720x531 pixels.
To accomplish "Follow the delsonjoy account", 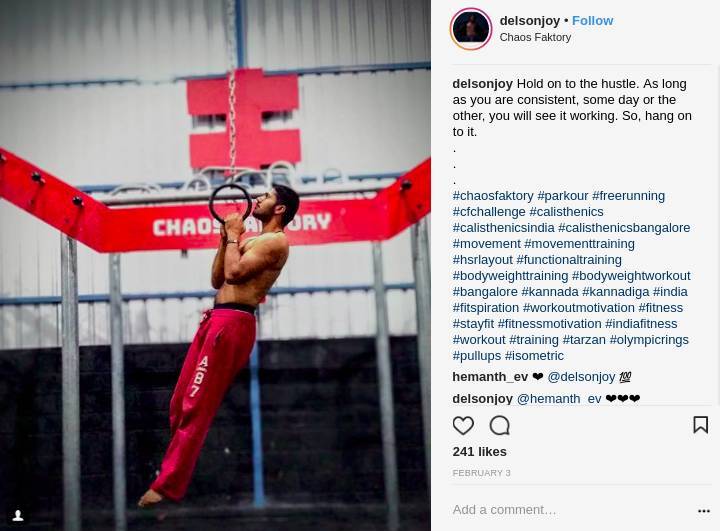I will click(592, 21).
